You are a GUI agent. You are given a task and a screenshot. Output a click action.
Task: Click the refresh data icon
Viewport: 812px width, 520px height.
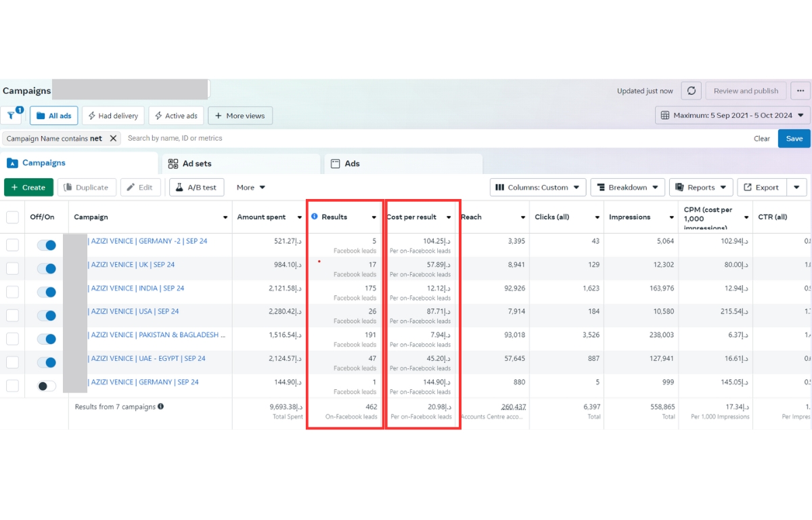[691, 91]
